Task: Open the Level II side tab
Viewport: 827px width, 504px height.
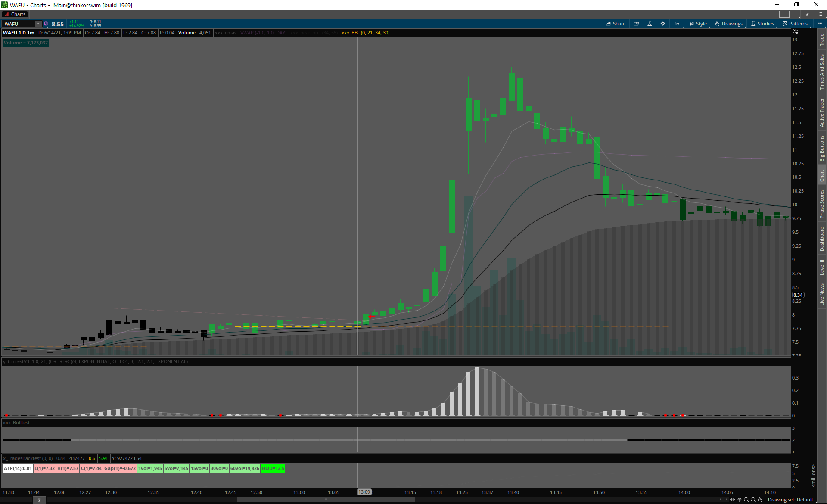Action: 822,267
